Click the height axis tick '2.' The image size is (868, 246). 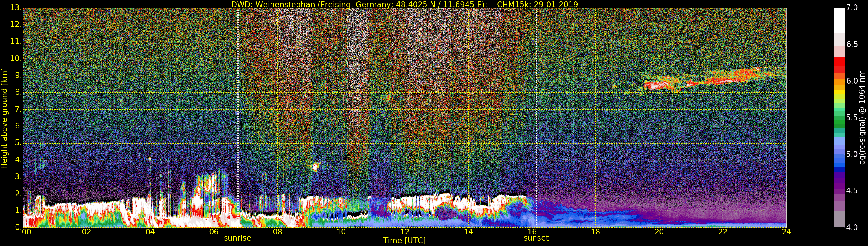18,193
